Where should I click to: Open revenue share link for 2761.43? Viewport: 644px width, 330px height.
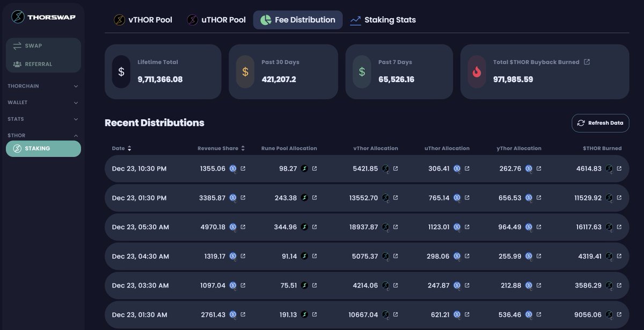coord(243,314)
